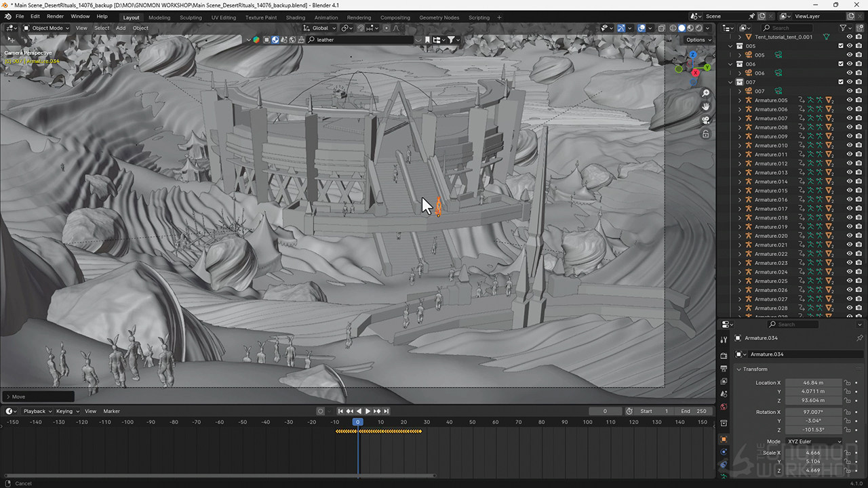Hide Armature.012 in viewport with eye icon
Viewport: 868px width, 488px height.
point(849,163)
